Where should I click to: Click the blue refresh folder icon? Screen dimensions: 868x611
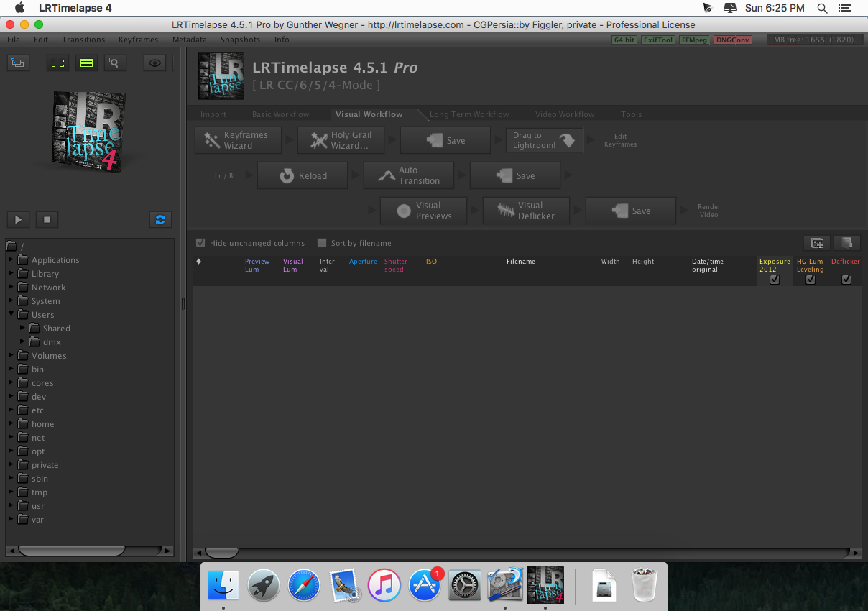tap(160, 219)
